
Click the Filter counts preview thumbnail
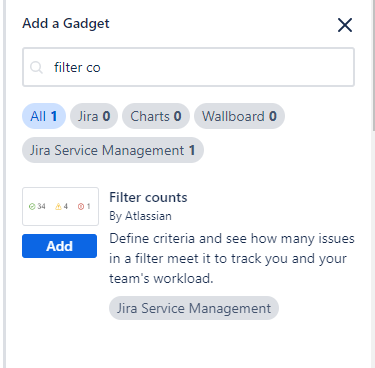[x=60, y=206]
